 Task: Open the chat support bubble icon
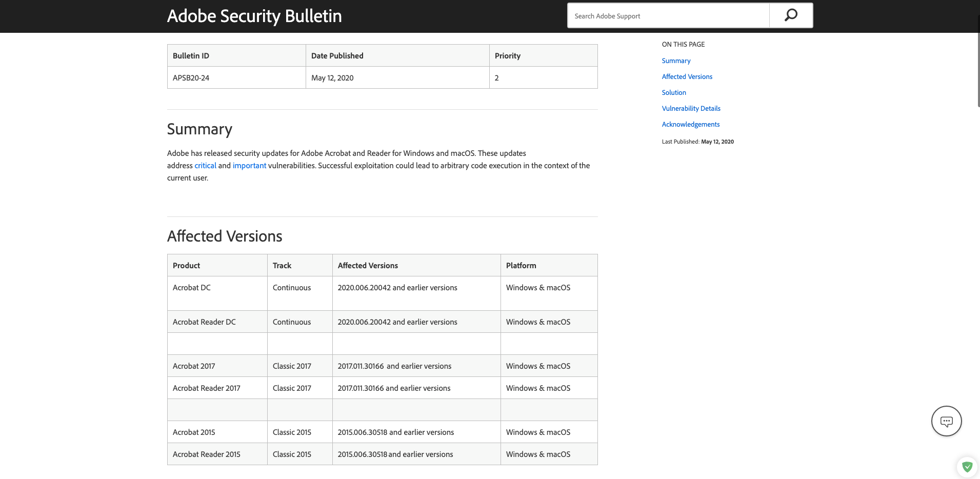tap(946, 421)
